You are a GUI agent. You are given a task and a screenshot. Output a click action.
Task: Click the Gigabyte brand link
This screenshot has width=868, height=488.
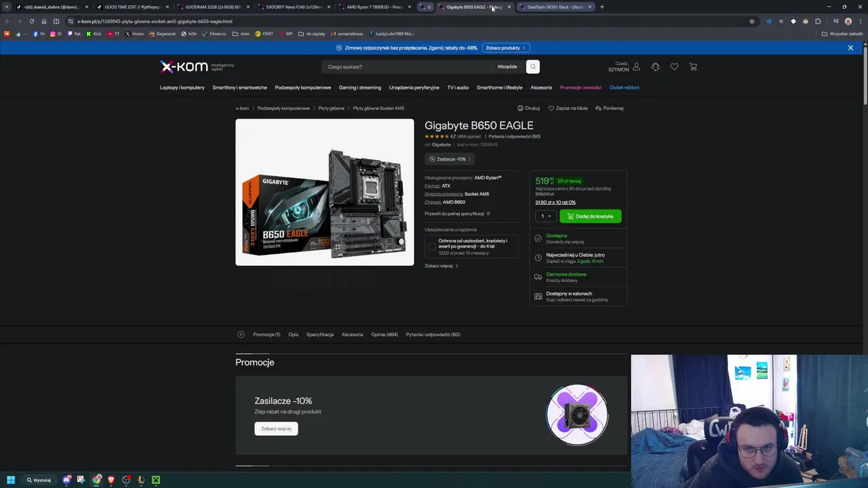point(441,144)
